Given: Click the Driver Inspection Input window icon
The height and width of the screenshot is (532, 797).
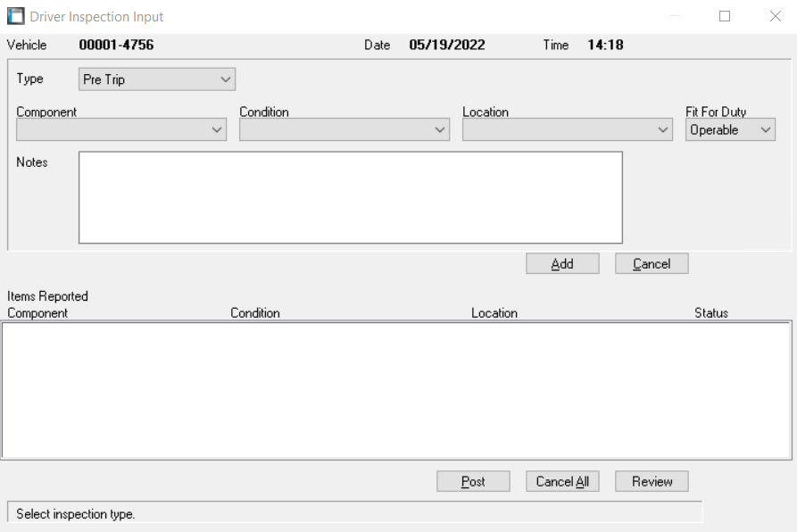Looking at the screenshot, I should coord(15,16).
